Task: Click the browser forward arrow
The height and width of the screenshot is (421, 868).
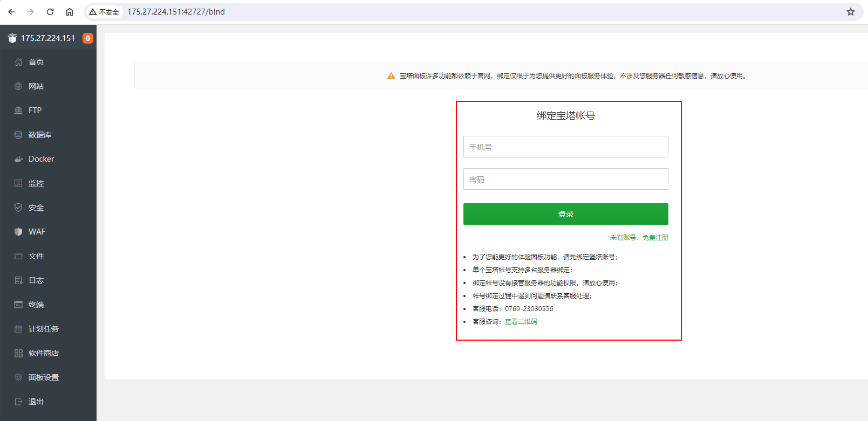Action: click(x=31, y=12)
